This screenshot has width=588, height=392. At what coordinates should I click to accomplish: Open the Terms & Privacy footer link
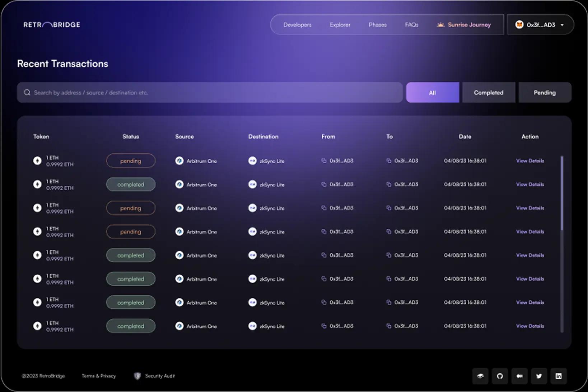click(99, 376)
